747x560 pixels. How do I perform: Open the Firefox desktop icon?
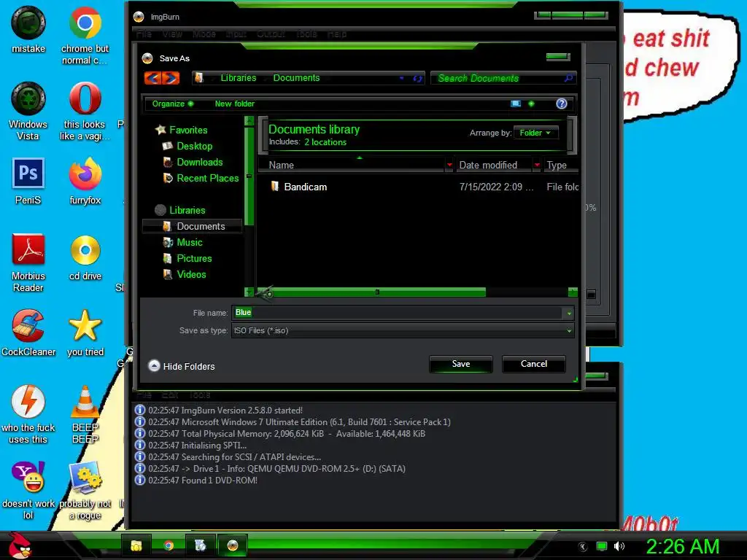(85, 182)
